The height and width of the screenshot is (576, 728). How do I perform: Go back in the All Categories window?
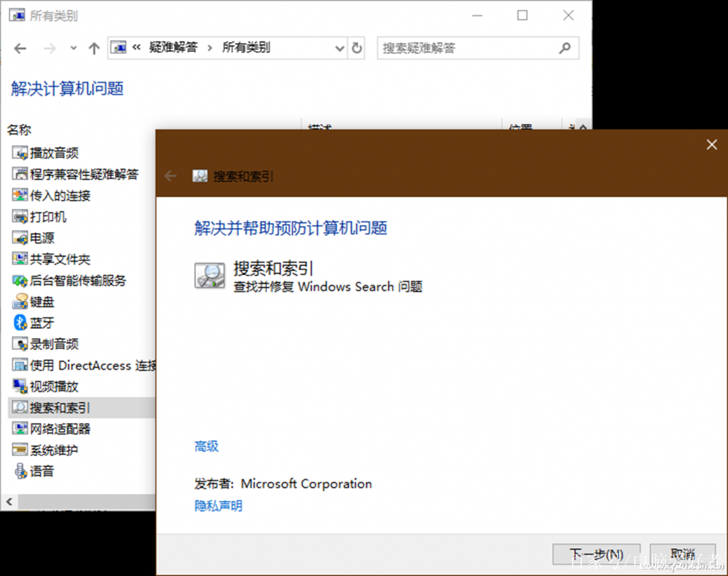coord(20,49)
